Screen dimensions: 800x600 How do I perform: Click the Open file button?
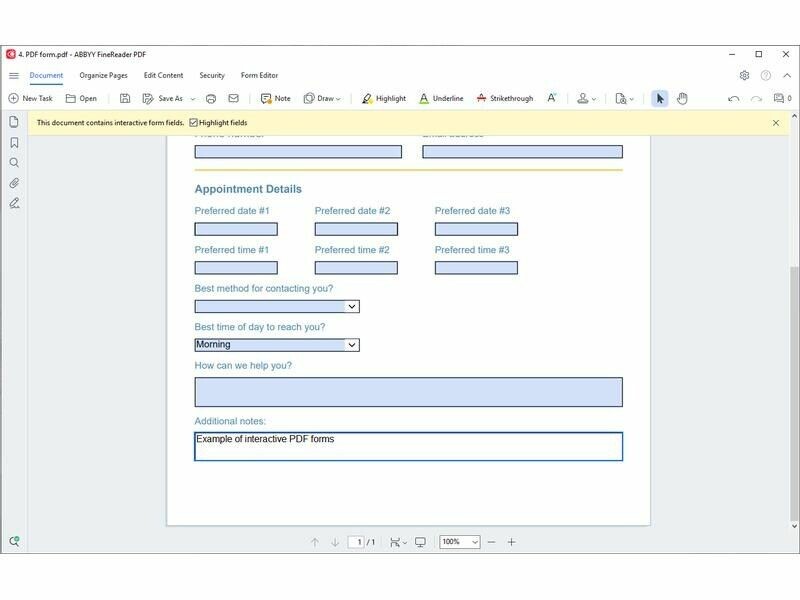pyautogui.click(x=81, y=99)
